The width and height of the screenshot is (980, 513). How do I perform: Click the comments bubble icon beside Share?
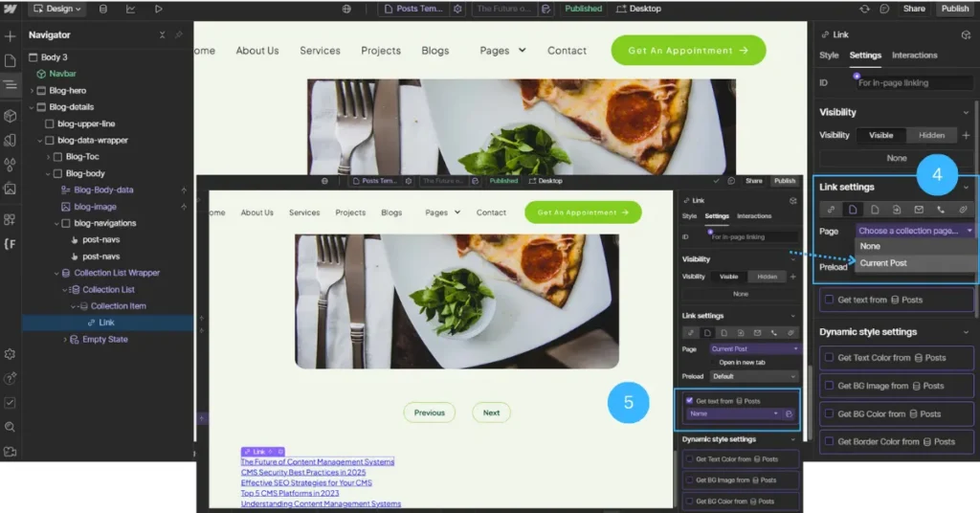[884, 9]
